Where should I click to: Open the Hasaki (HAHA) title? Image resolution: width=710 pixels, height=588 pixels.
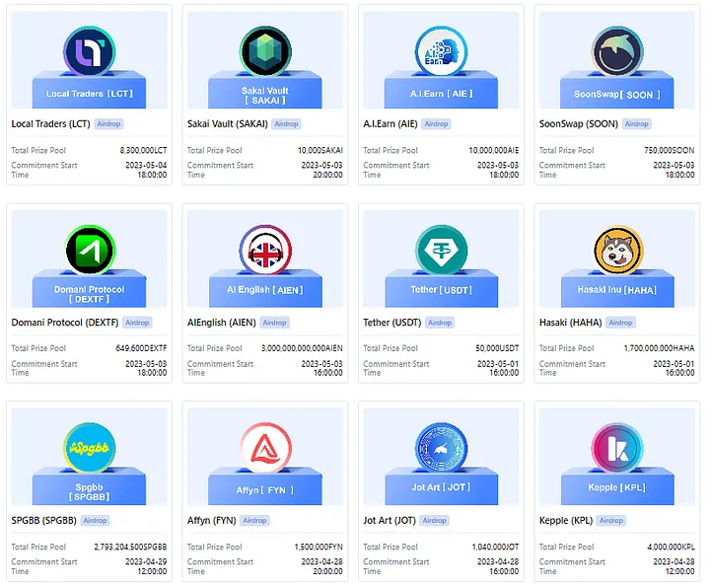click(571, 323)
